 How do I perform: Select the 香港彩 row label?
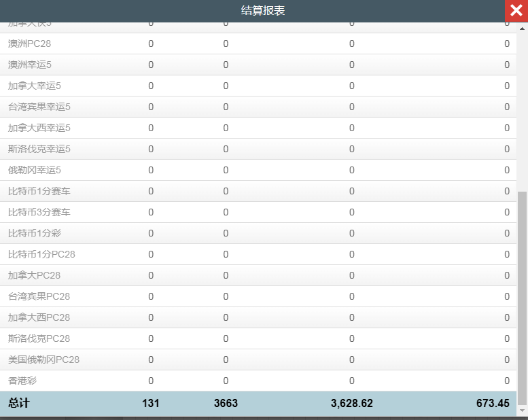(x=22, y=381)
